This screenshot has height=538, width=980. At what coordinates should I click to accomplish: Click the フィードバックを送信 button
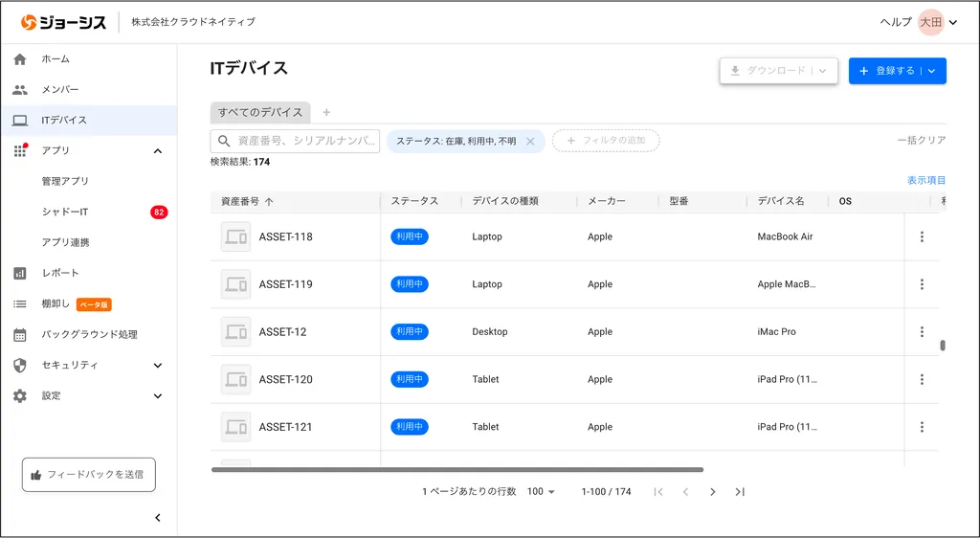pos(89,474)
